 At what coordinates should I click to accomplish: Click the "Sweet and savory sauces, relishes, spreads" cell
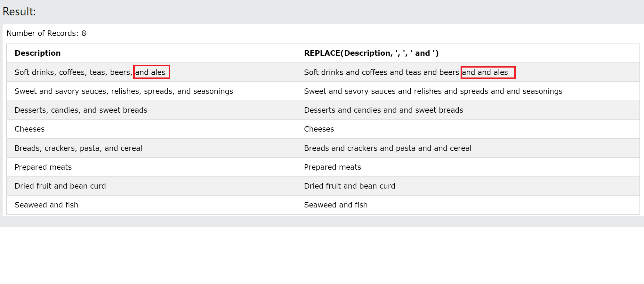[x=124, y=91]
